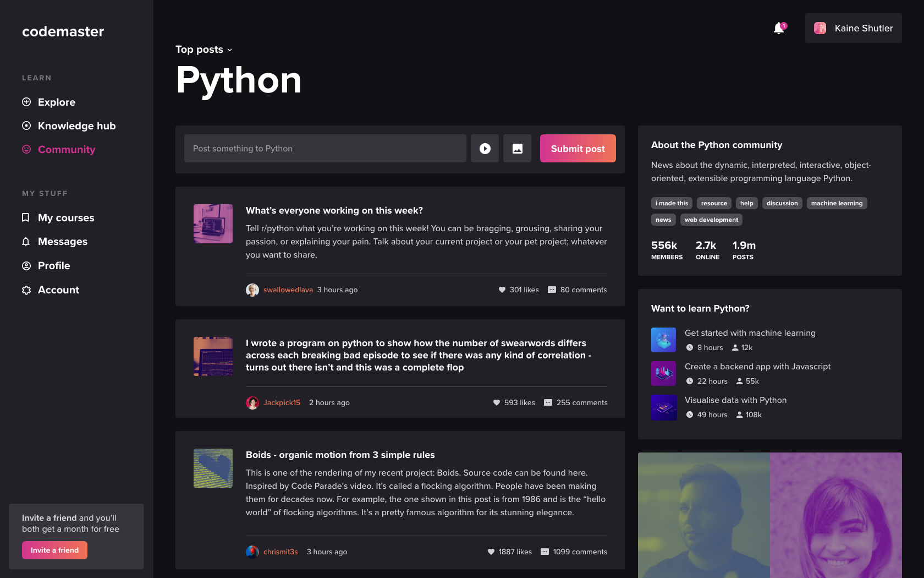
Task: Filter by the 'news' tag
Action: [663, 220]
